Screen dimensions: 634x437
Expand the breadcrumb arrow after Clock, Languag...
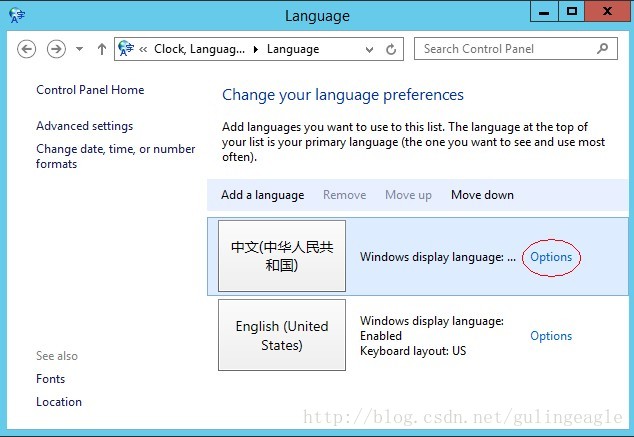tap(256, 49)
